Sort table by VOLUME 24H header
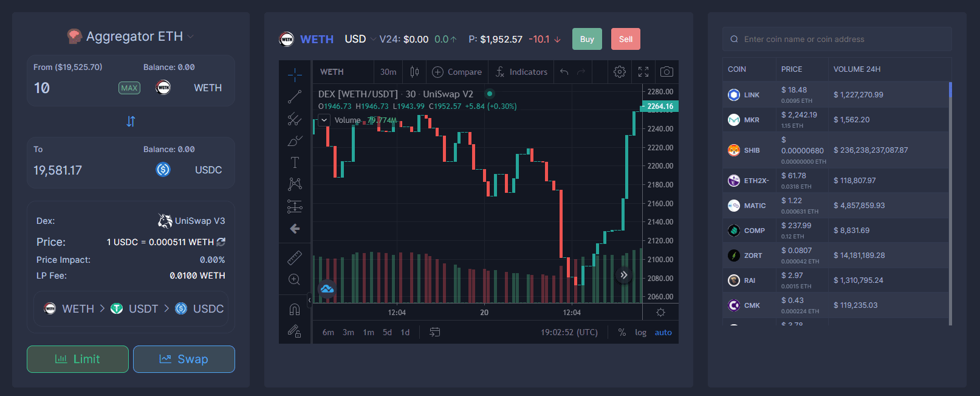980x396 pixels. [857, 69]
